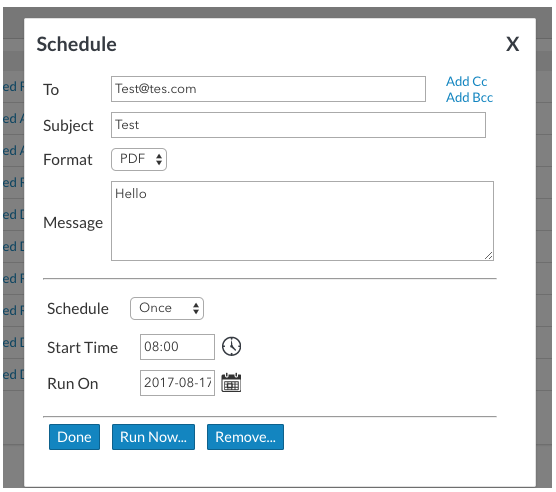Image resolution: width=556 pixels, height=492 pixels.
Task: Close the Schedule dialog with X
Action: [x=512, y=44]
